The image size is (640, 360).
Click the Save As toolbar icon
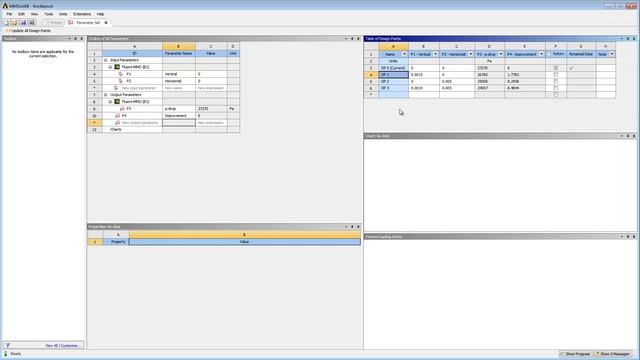tap(31, 22)
